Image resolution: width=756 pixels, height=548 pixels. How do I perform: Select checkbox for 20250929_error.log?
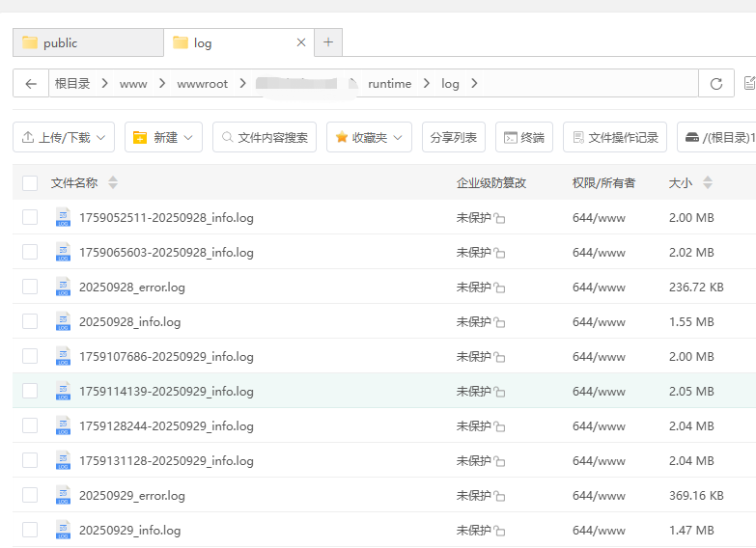click(x=30, y=495)
